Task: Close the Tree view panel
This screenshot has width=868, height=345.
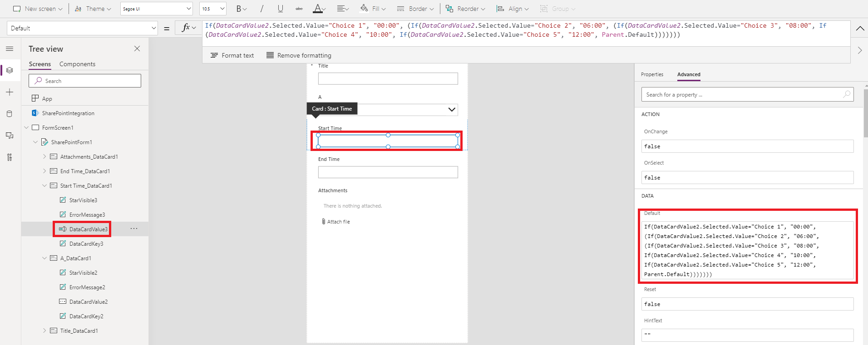Action: point(137,49)
